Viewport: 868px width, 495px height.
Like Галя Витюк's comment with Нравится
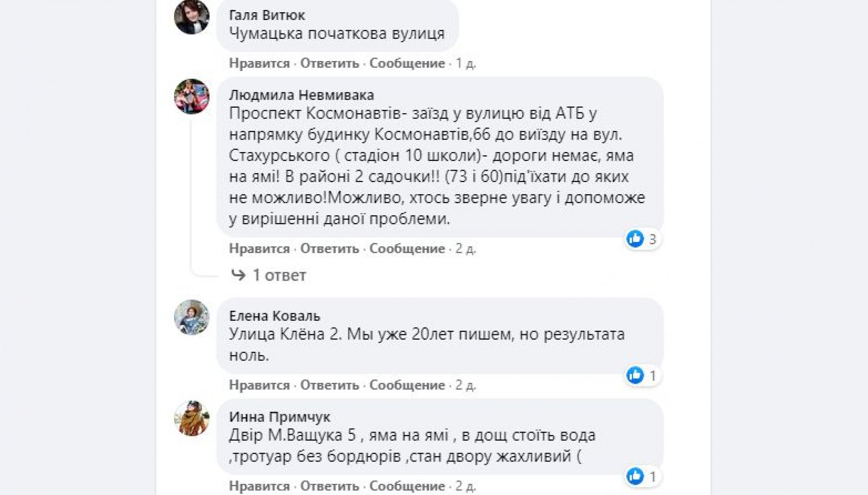tap(259, 63)
